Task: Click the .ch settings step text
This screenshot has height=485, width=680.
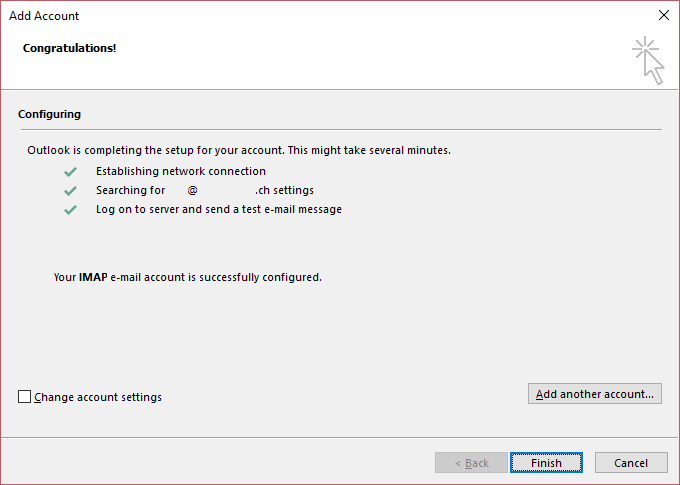Action: pyautogui.click(x=284, y=190)
